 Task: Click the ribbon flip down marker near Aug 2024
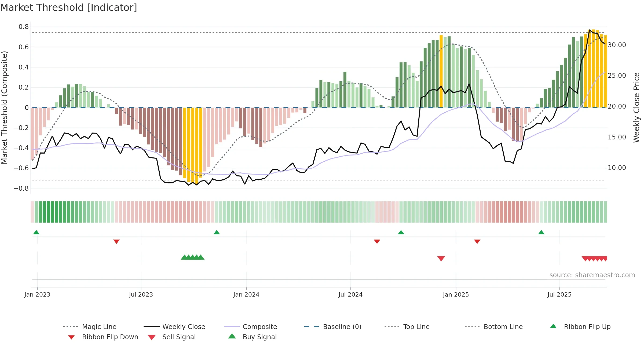pos(377,242)
